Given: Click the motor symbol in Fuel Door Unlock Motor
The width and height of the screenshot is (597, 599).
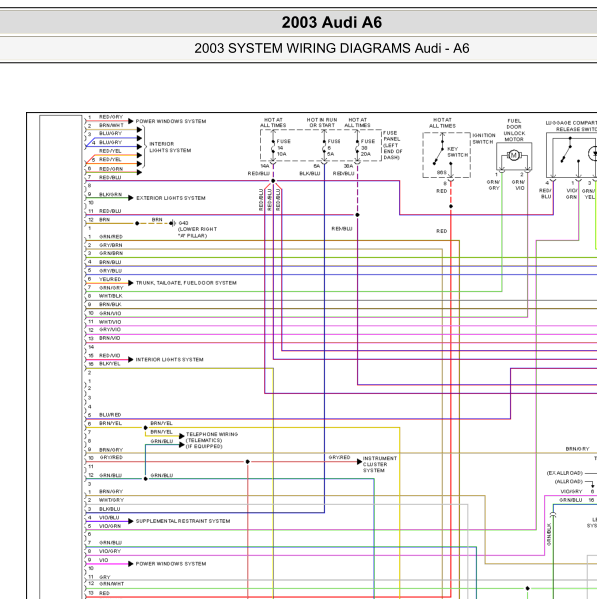Looking at the screenshot, I should tap(513, 155).
